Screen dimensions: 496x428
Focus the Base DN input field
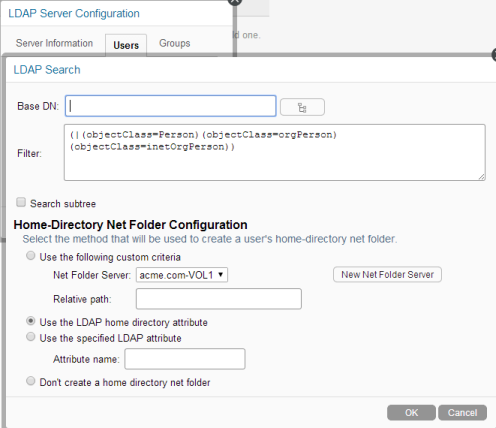coord(171,106)
